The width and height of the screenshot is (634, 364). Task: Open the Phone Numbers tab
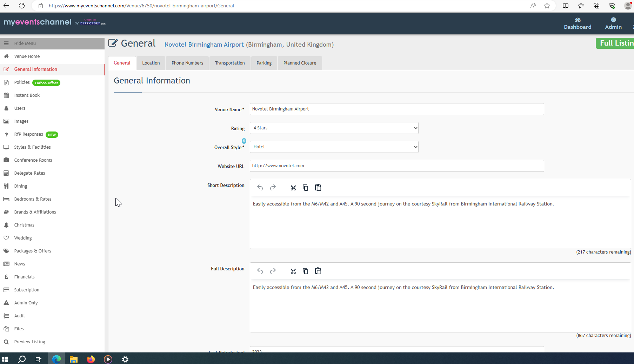point(187,63)
